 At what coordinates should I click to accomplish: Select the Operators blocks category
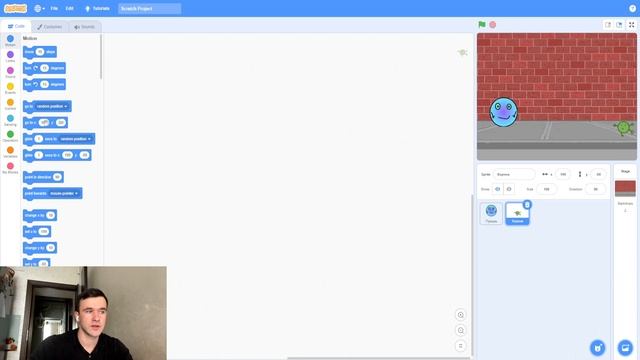[10, 136]
